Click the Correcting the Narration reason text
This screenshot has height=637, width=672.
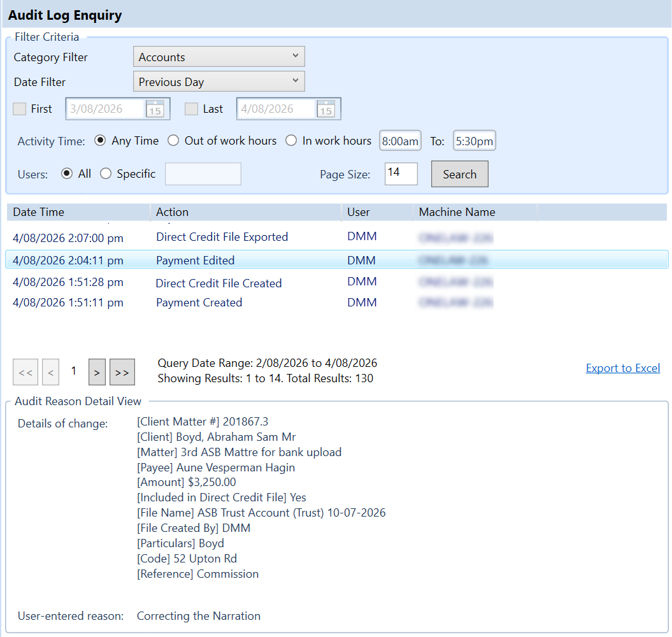click(199, 616)
